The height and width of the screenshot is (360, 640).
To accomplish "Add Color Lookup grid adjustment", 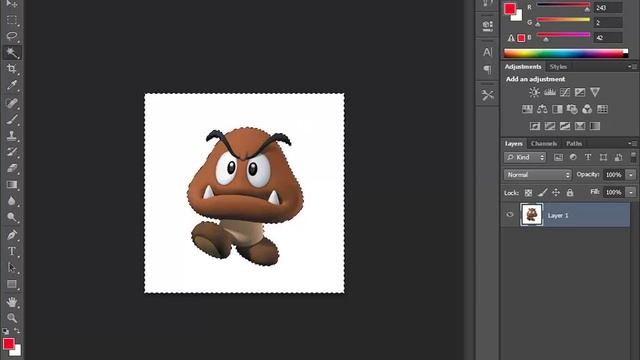I will (x=602, y=109).
